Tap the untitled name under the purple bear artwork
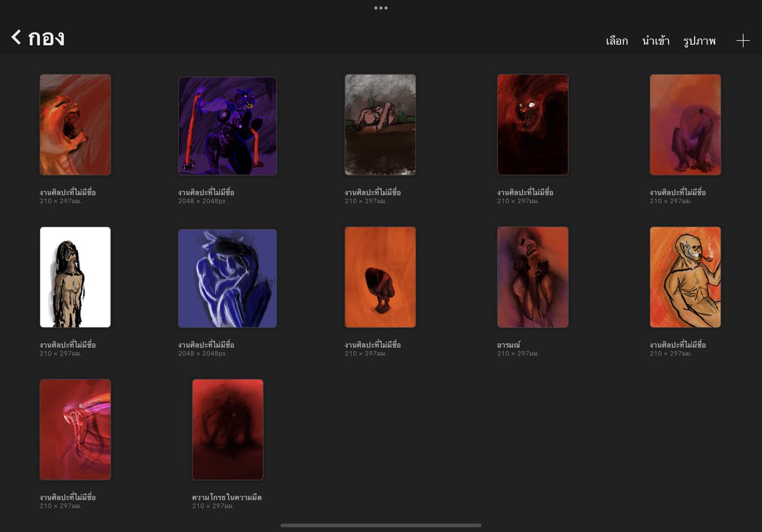This screenshot has height=532, width=762. pyautogui.click(x=678, y=192)
